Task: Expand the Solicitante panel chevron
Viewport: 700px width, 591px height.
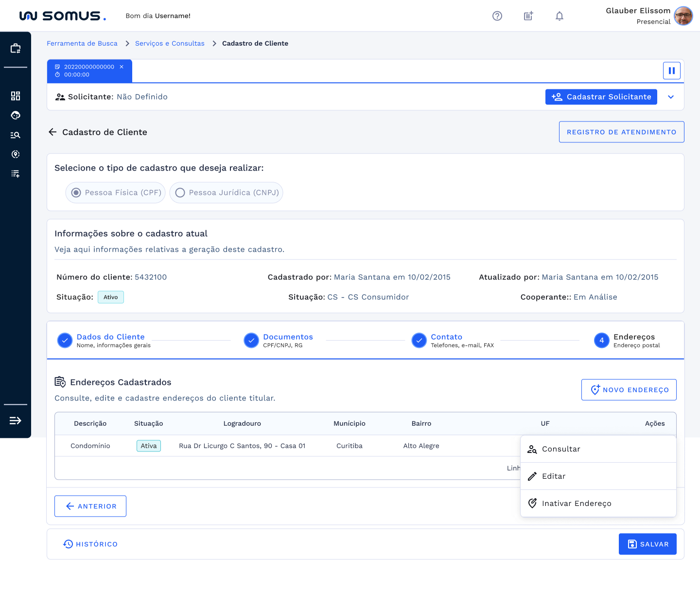Action: coord(671,97)
